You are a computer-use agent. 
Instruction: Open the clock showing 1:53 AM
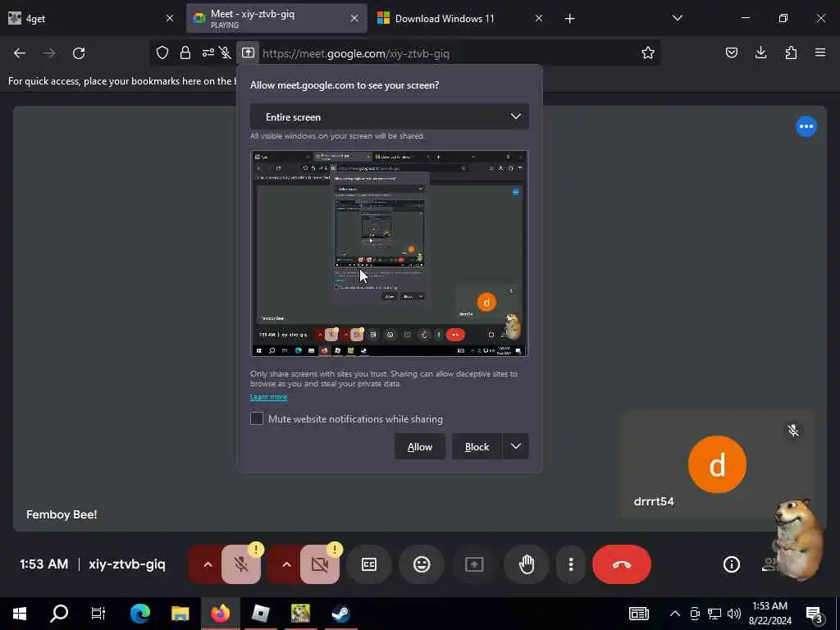[x=769, y=614]
